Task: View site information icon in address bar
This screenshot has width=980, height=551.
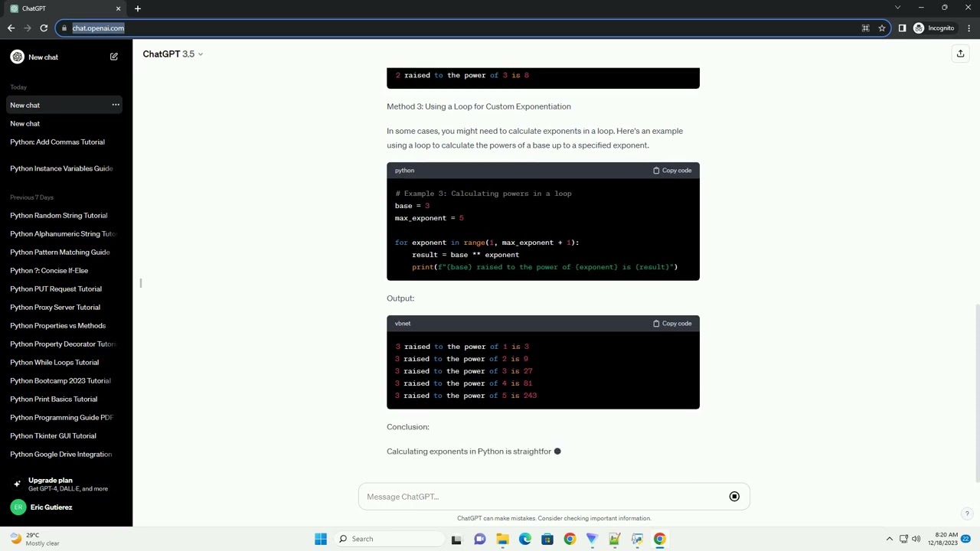Action: click(x=64, y=28)
